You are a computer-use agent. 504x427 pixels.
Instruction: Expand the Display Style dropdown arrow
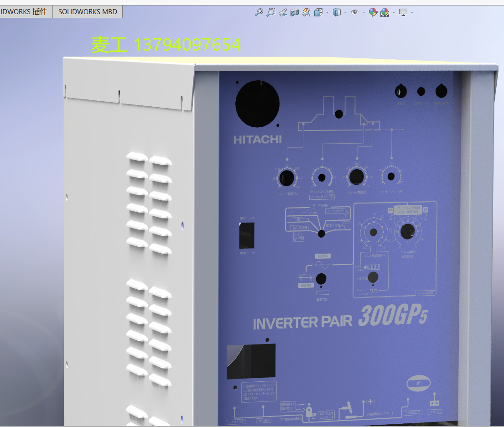pyautogui.click(x=346, y=13)
